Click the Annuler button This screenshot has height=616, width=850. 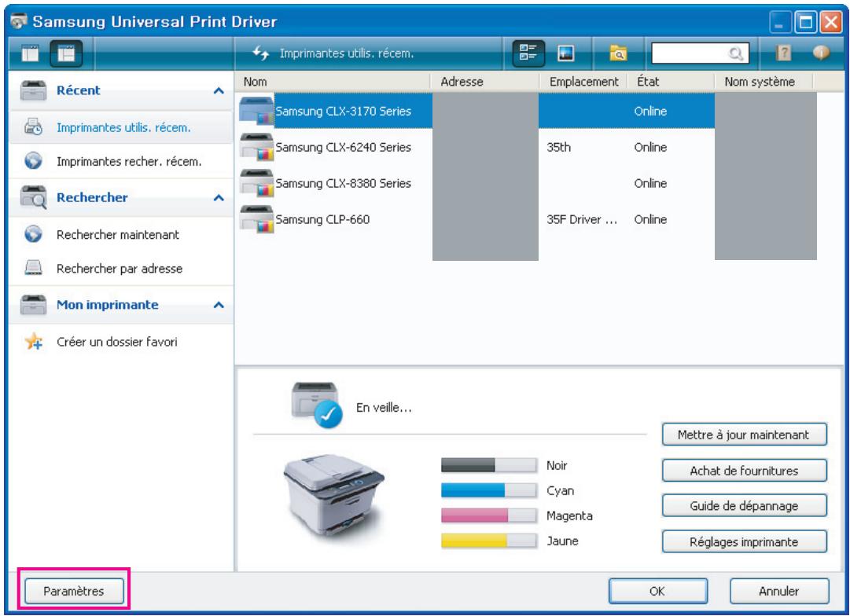click(779, 591)
